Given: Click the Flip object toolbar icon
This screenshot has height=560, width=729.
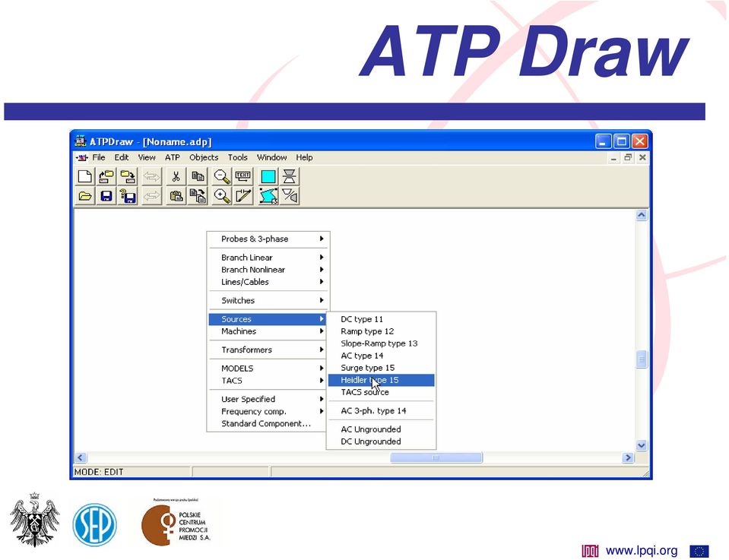Looking at the screenshot, I should tap(290, 176).
